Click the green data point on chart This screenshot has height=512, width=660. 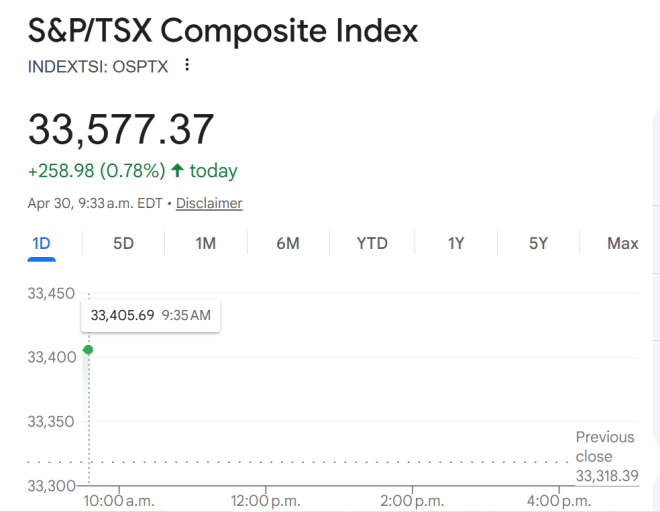88,349
